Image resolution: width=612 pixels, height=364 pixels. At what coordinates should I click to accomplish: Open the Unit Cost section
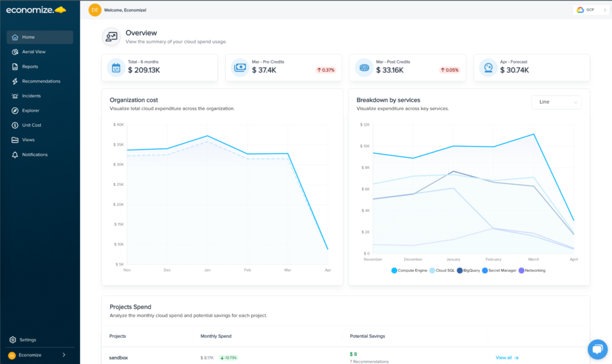tap(30, 125)
